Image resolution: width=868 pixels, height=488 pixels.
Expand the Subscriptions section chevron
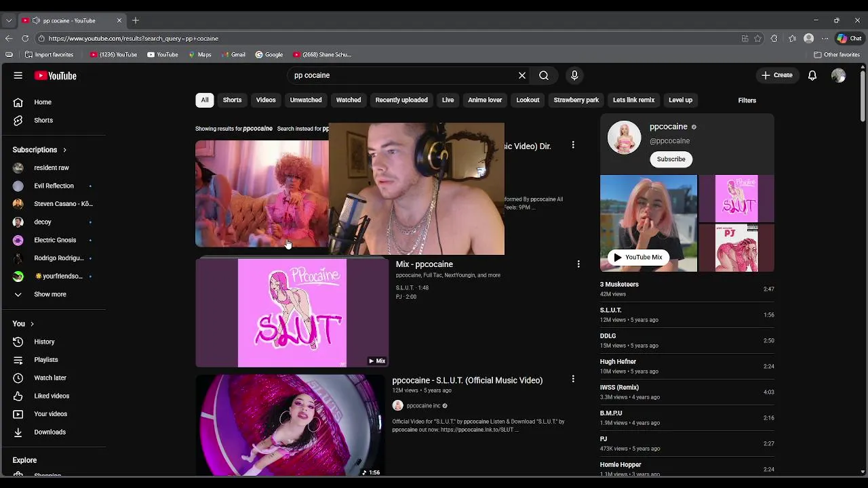pyautogui.click(x=64, y=150)
